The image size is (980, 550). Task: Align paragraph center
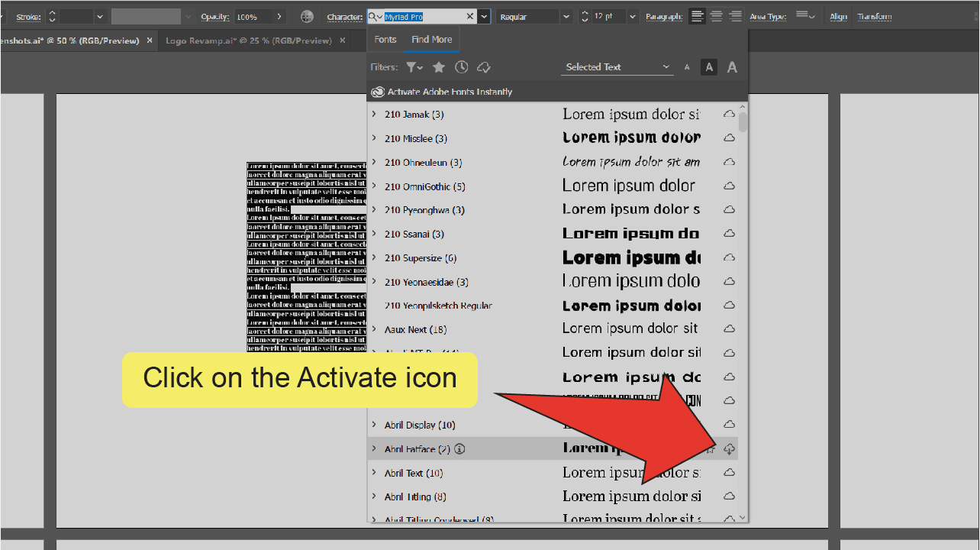pos(716,16)
